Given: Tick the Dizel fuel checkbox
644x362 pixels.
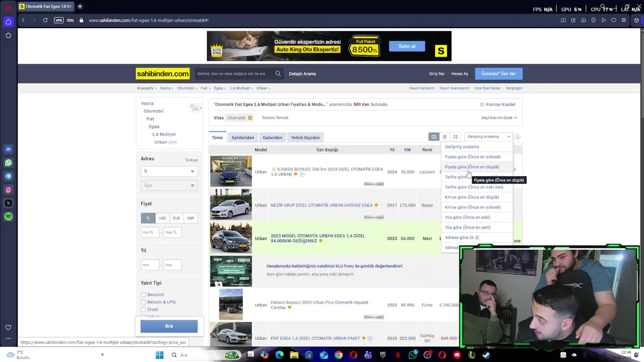Looking at the screenshot, I should [143, 310].
